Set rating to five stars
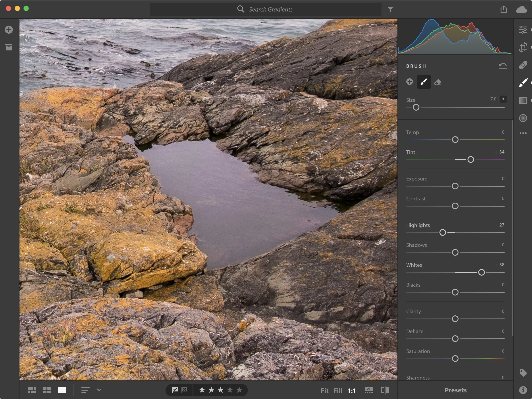 click(239, 390)
